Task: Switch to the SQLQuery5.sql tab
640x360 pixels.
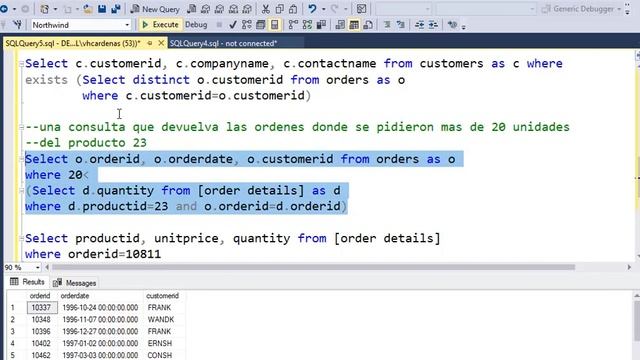Action: point(73,43)
